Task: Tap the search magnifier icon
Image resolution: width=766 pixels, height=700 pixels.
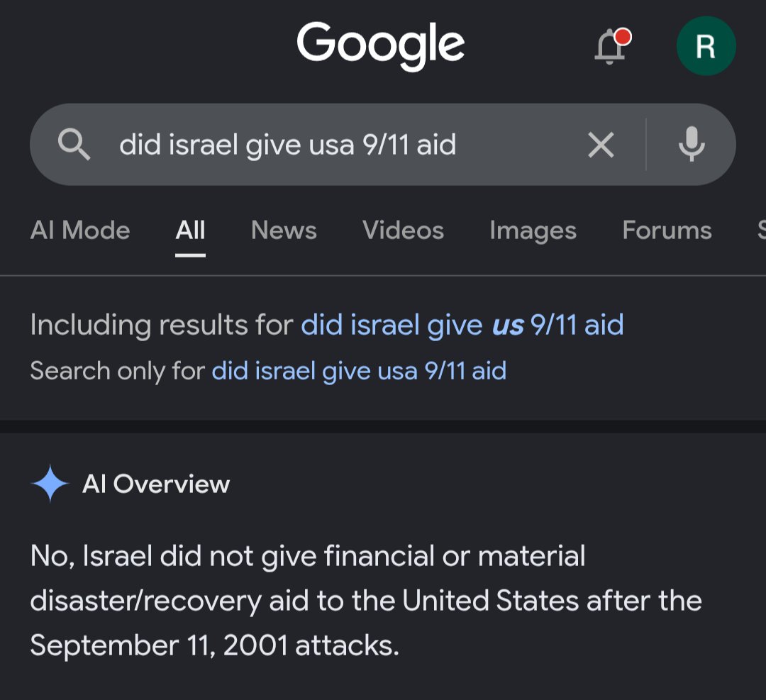Action: coord(74,145)
